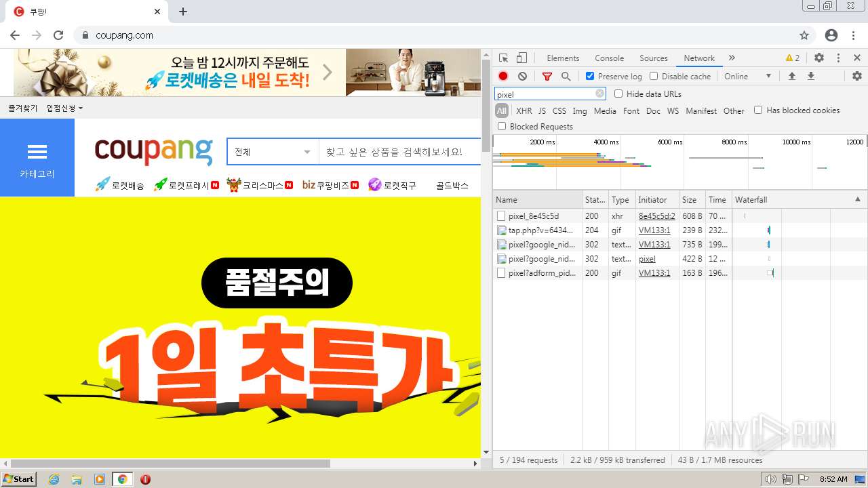This screenshot has width=868, height=488.
Task: Filter requests by CSS type
Action: click(x=559, y=111)
